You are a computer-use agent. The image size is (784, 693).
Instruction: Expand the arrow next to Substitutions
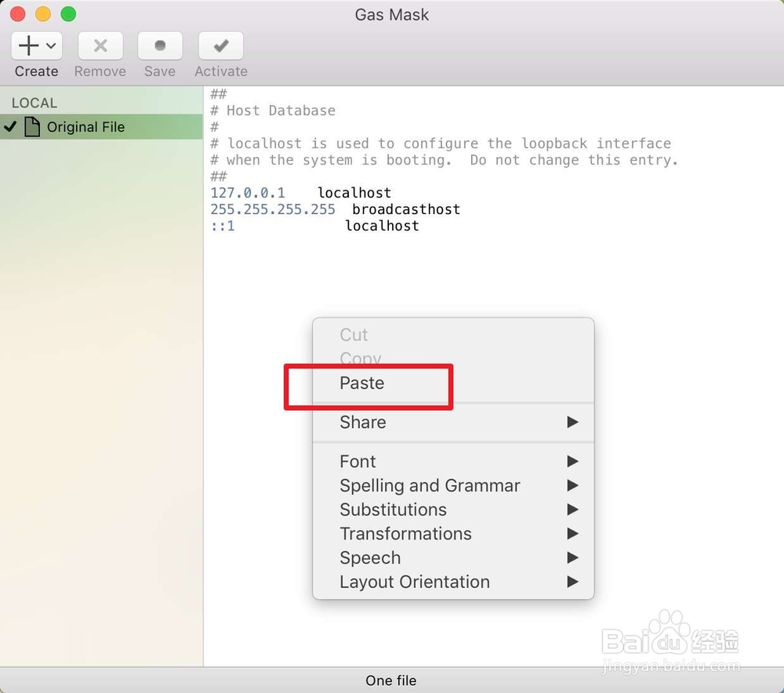[x=572, y=510]
